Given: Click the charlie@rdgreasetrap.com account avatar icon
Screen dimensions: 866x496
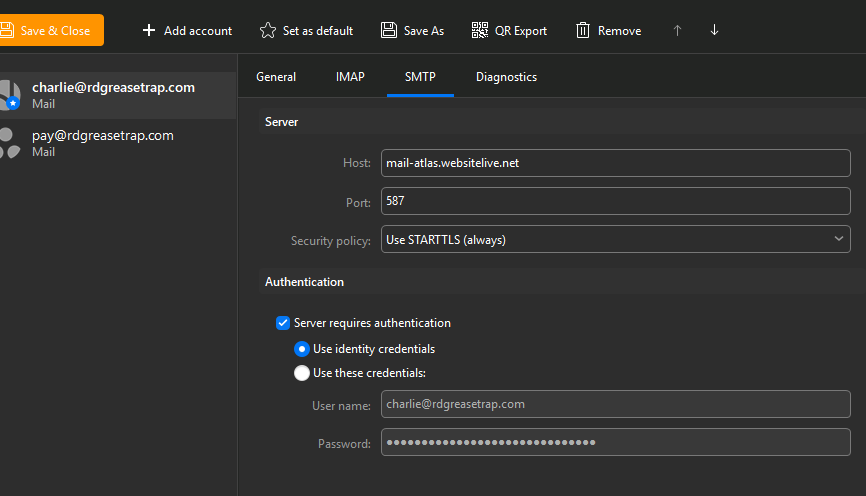Looking at the screenshot, I should coord(10,95).
